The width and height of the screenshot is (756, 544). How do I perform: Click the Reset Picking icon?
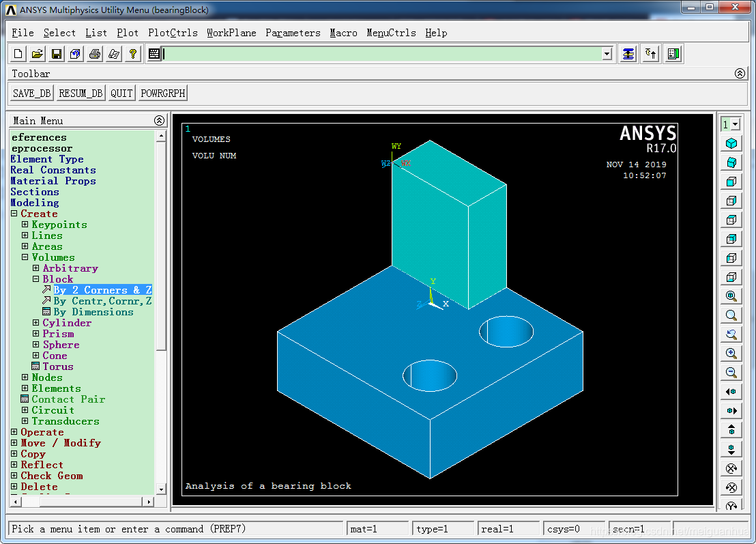[x=651, y=54]
